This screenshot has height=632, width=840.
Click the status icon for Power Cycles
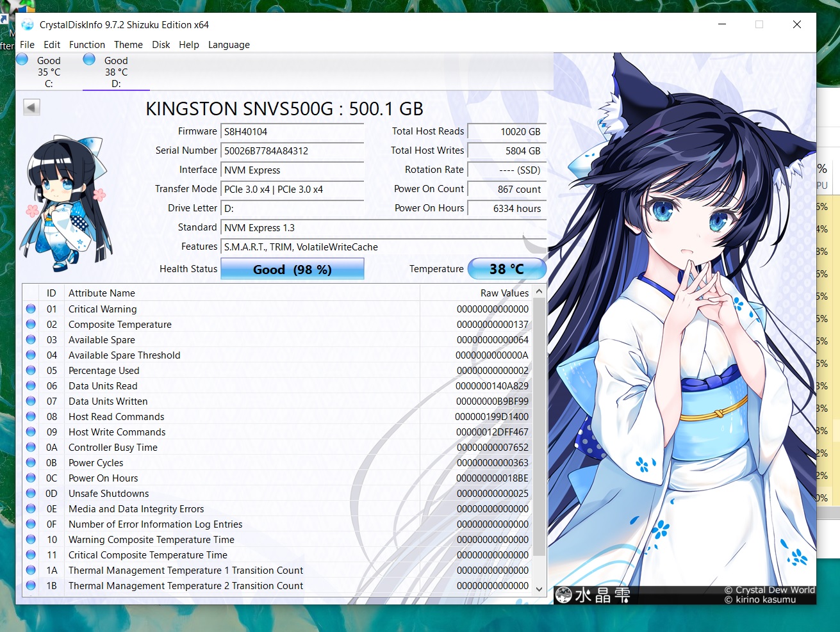pyautogui.click(x=31, y=463)
